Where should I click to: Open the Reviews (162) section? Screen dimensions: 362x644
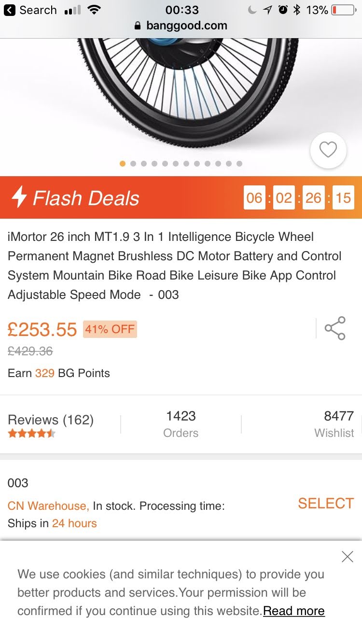click(51, 420)
